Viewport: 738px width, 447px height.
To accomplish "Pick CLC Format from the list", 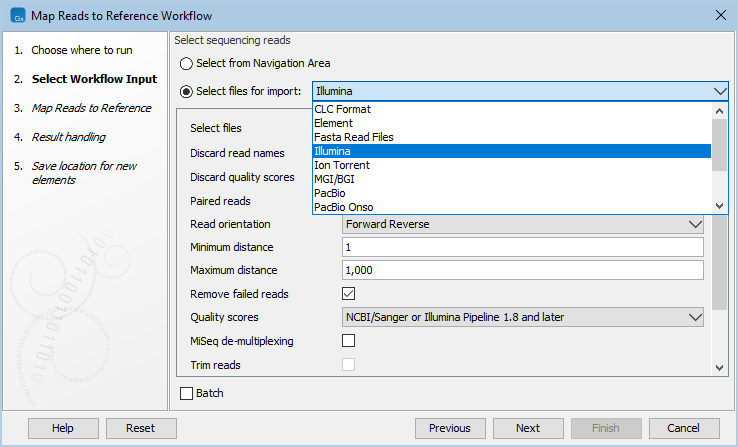I will tap(341, 109).
